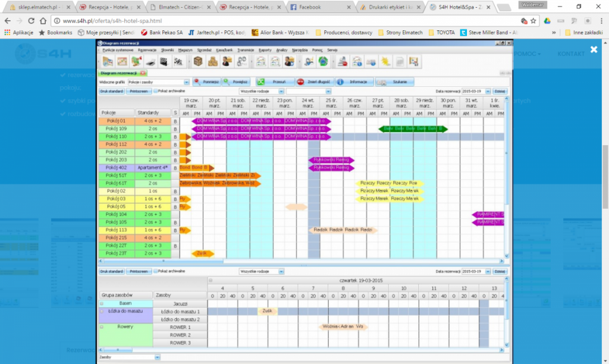
Task: Enable upper Pokaż archiwalne checkbox
Action: tap(156, 92)
